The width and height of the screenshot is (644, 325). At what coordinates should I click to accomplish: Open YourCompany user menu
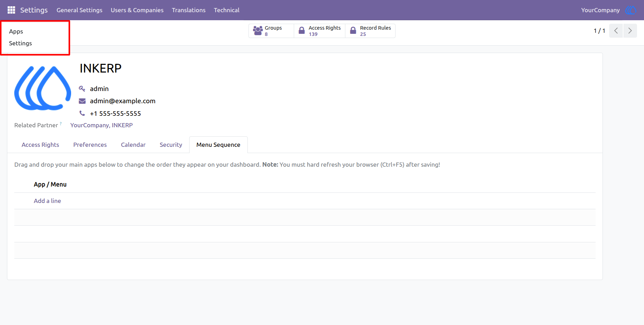(x=600, y=10)
